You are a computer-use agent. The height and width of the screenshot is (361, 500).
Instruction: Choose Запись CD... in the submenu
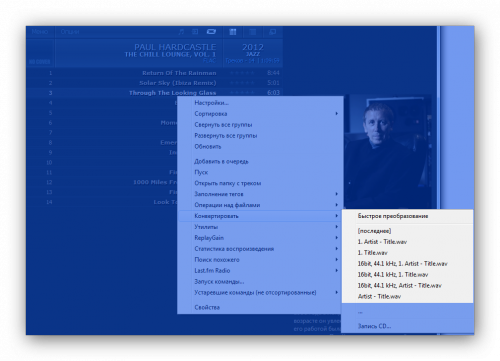pyautogui.click(x=407, y=326)
